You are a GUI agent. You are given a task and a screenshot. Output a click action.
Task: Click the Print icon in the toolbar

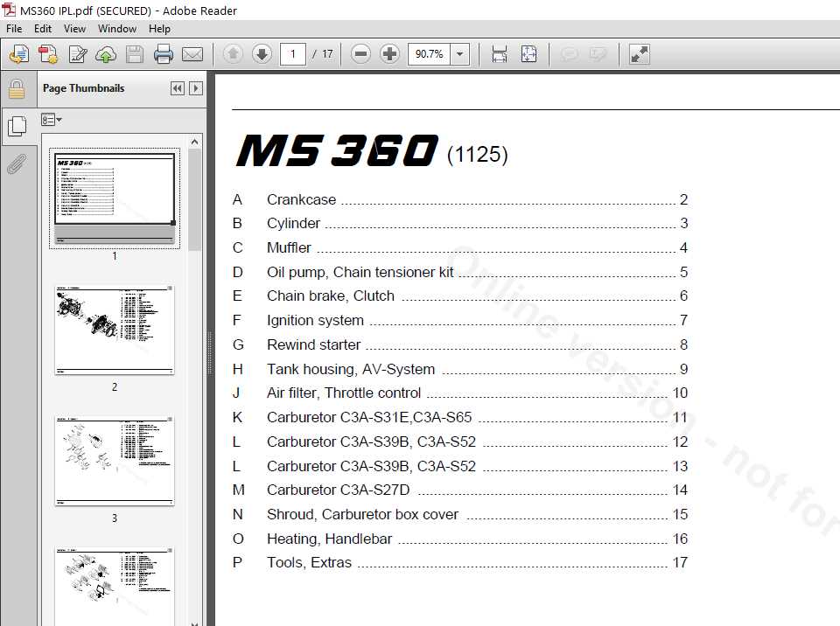click(164, 54)
